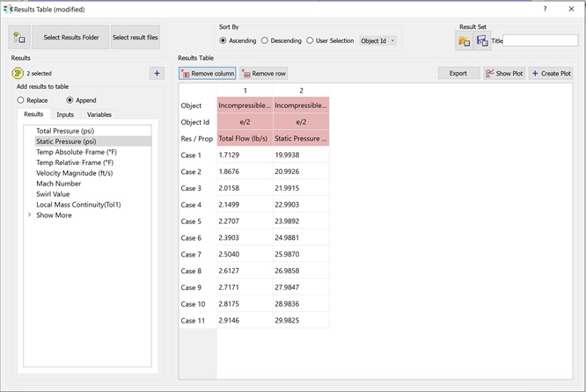Image resolution: width=586 pixels, height=392 pixels.
Task: Click the add-results icon button at top left
Action: [19, 37]
